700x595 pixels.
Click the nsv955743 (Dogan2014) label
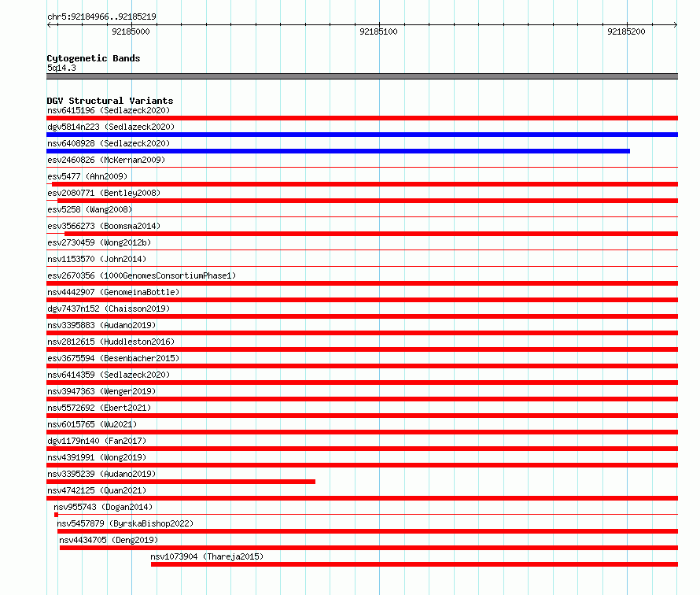point(103,507)
